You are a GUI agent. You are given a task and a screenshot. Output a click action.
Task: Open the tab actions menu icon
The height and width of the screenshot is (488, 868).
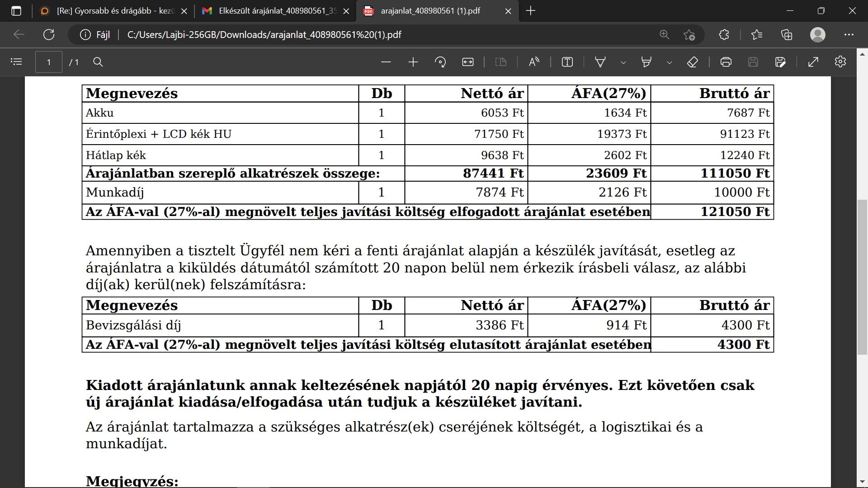coord(16,11)
